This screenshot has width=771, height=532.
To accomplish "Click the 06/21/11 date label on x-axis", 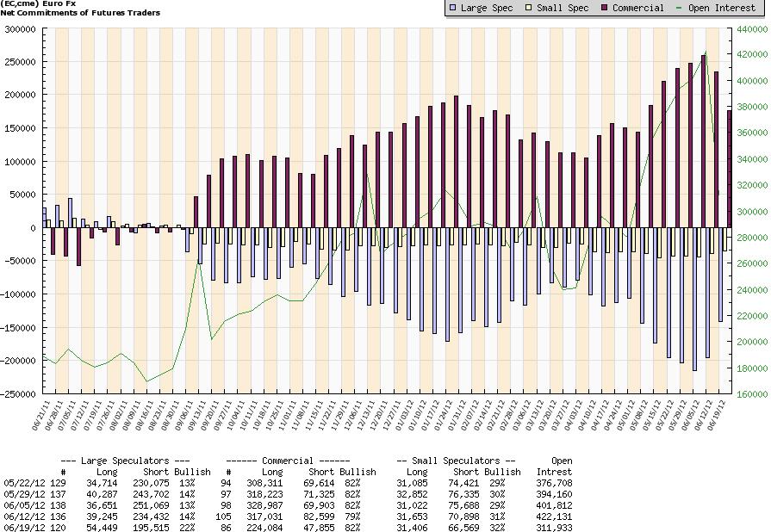I will coord(41,416).
